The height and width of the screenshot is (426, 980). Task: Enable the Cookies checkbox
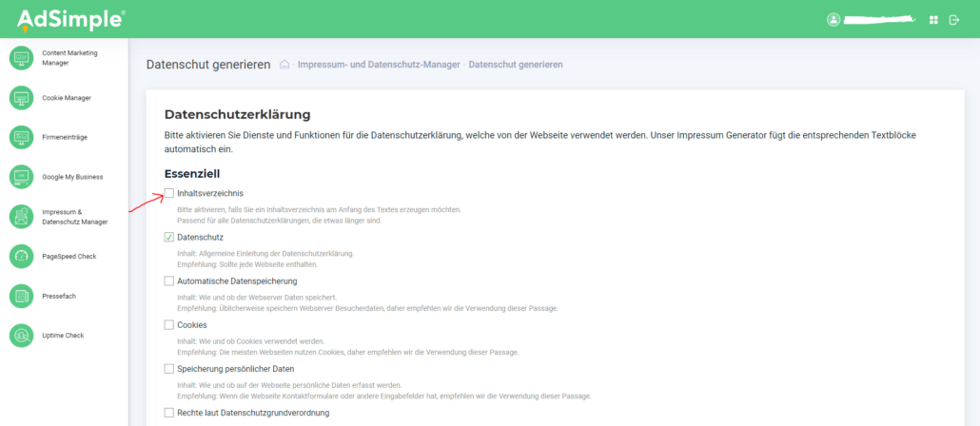[x=169, y=325]
